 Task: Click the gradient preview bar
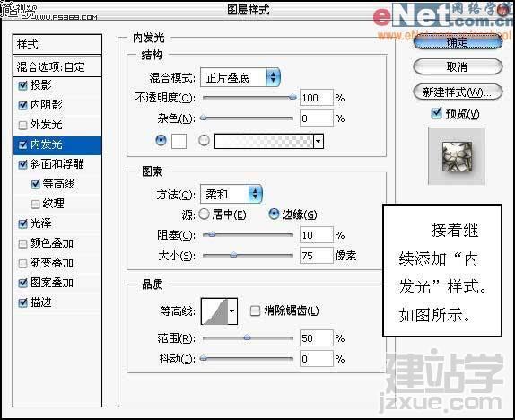[x=264, y=141]
